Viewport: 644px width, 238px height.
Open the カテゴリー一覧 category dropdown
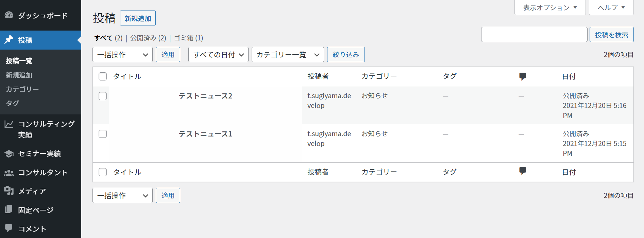pyautogui.click(x=288, y=55)
